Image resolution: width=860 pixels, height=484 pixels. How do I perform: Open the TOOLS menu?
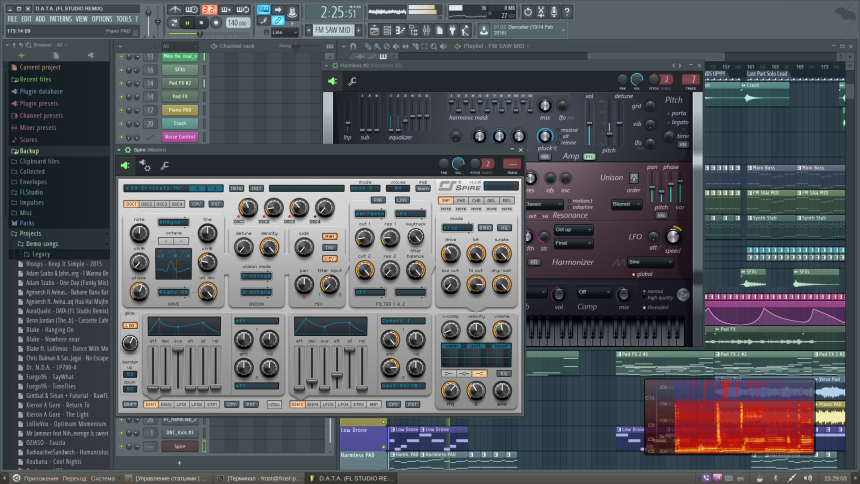124,19
